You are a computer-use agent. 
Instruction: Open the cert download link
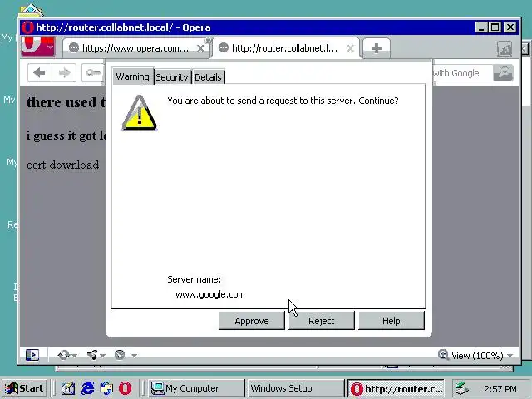(x=63, y=165)
